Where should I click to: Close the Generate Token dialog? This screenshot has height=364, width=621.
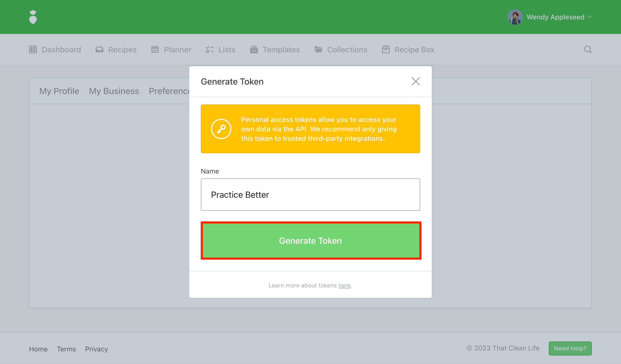tap(416, 81)
